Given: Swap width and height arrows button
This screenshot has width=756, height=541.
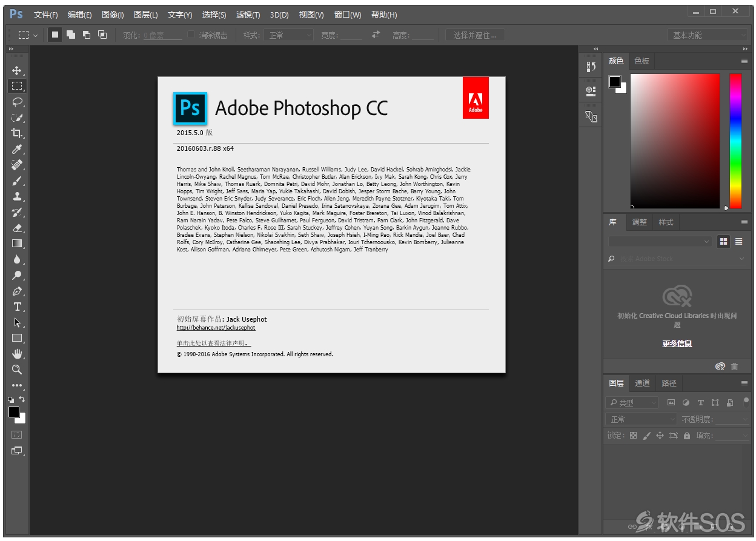Looking at the screenshot, I should click(x=376, y=35).
